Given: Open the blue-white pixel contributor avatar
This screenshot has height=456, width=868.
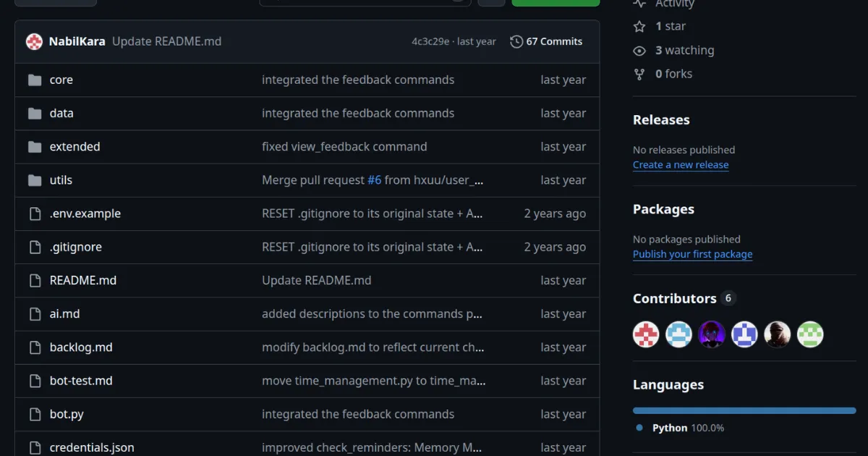Looking at the screenshot, I should [744, 334].
